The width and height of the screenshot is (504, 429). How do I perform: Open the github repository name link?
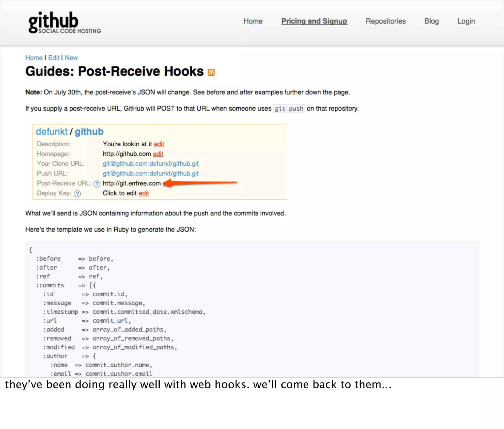[x=89, y=132]
